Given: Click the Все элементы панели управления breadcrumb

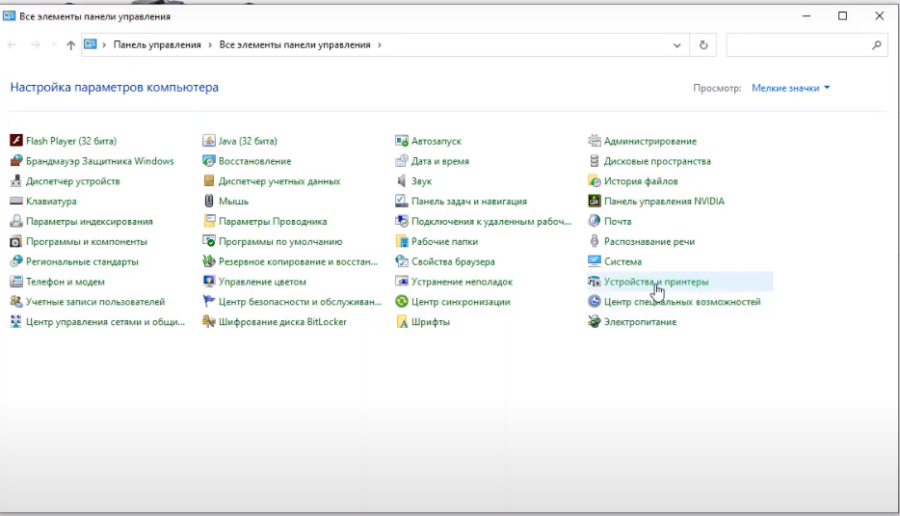Looking at the screenshot, I should (294, 45).
